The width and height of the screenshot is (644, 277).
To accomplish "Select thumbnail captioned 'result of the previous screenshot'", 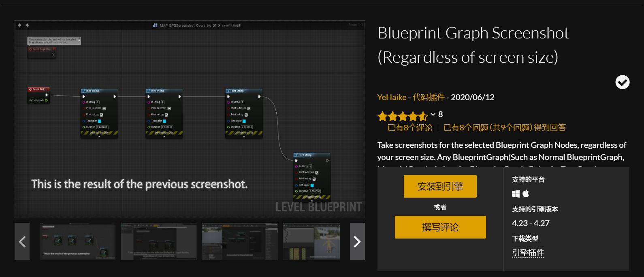I will pos(77,241).
